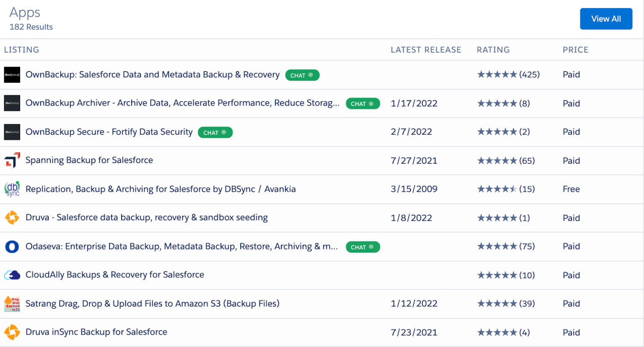
Task: Select the Satrang Drag, Drop & Upload icon
Action: 12,303
